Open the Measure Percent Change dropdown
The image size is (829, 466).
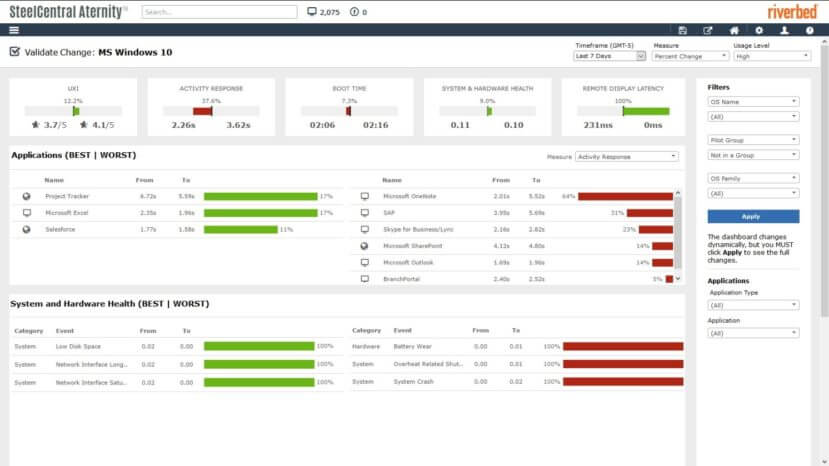690,56
